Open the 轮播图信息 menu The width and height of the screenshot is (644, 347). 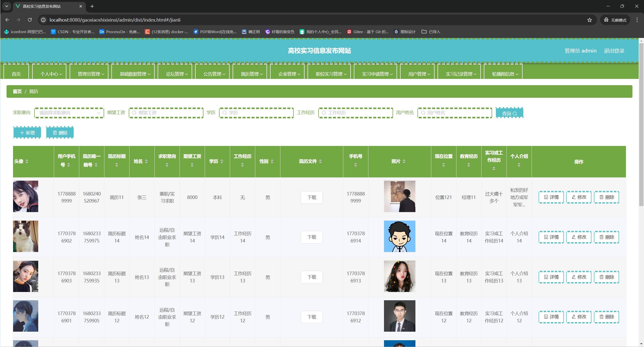(x=505, y=74)
